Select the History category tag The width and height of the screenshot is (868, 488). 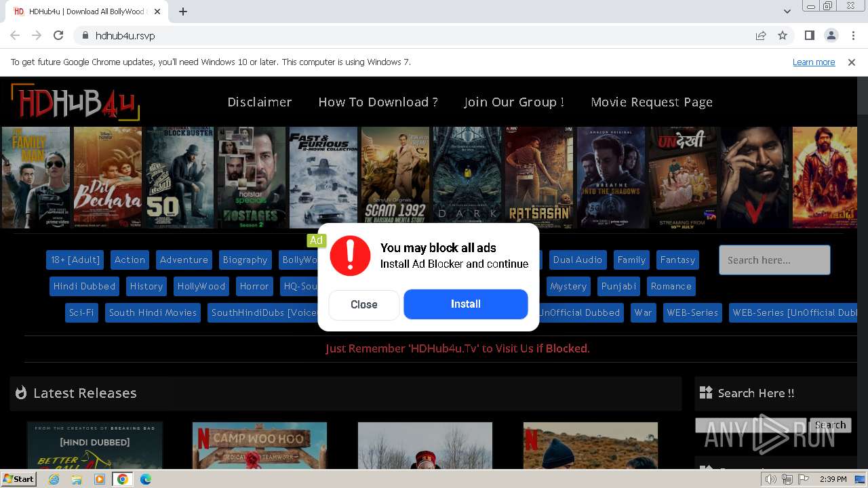click(146, 286)
